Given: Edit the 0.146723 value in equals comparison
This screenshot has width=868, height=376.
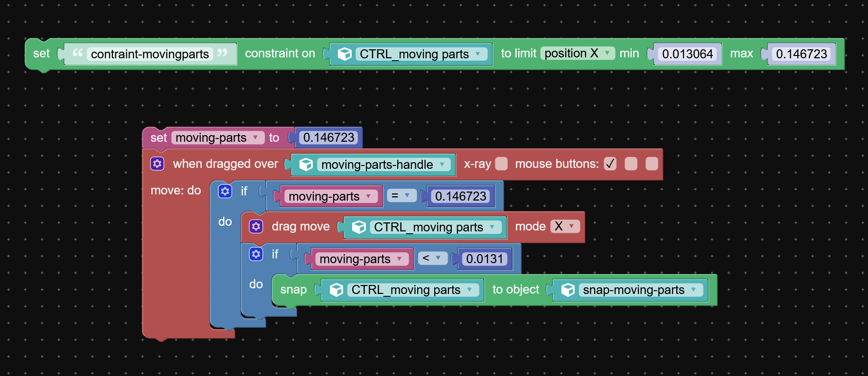Looking at the screenshot, I should click(x=461, y=196).
